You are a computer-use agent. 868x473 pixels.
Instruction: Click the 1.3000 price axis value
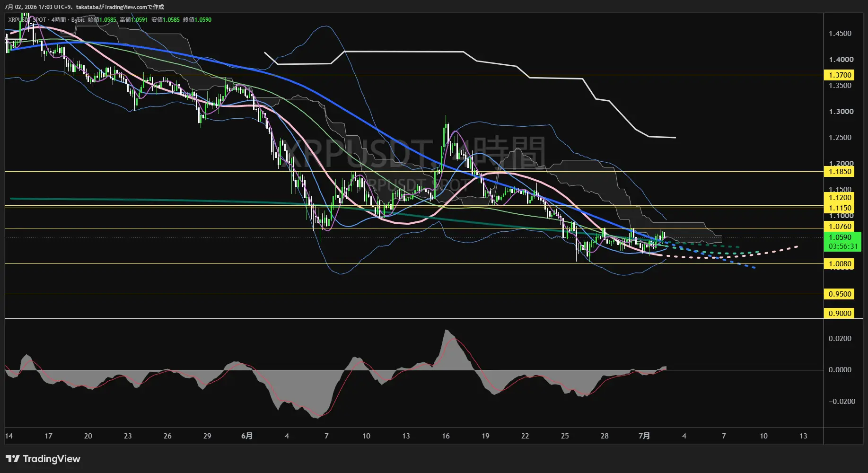(841, 112)
